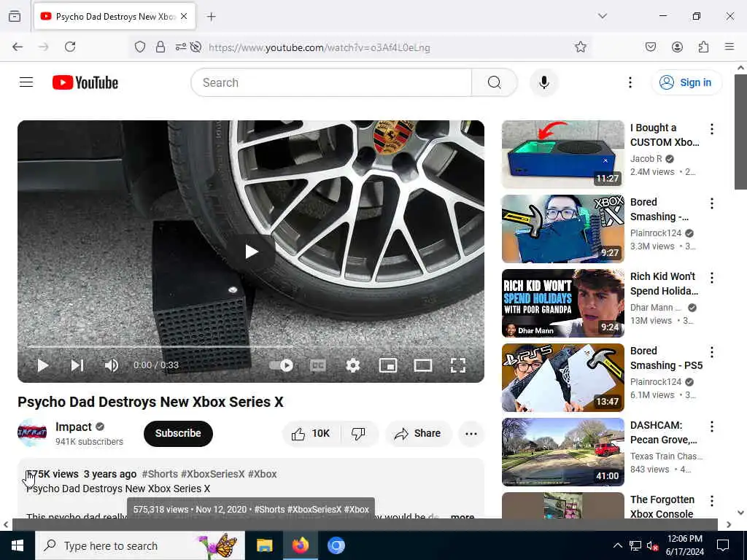Subscribe to the Impact channel
Screen dimensions: 747x560
click(x=178, y=433)
